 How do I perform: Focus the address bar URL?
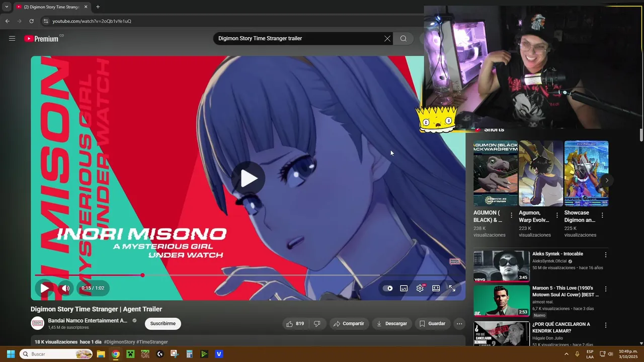(92, 21)
